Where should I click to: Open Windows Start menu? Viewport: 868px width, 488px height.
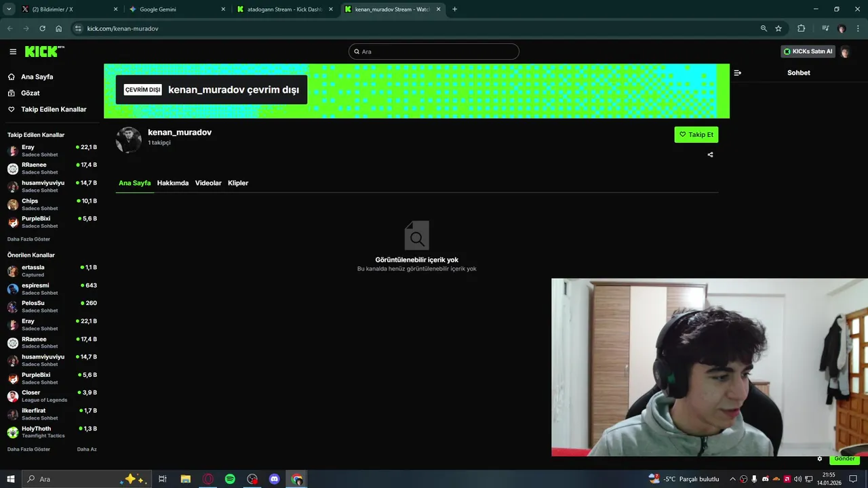point(10,479)
